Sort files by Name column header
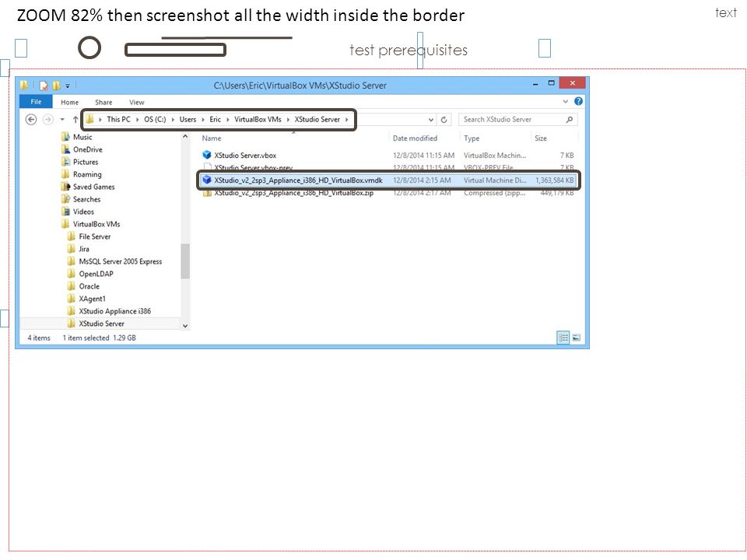Screen dimensions: 747x560 pos(211,138)
